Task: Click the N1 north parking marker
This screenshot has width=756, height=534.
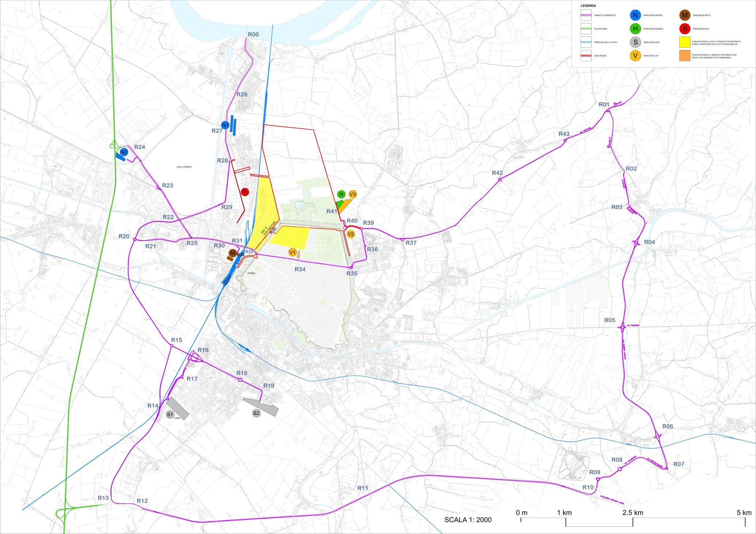Action: [x=225, y=125]
